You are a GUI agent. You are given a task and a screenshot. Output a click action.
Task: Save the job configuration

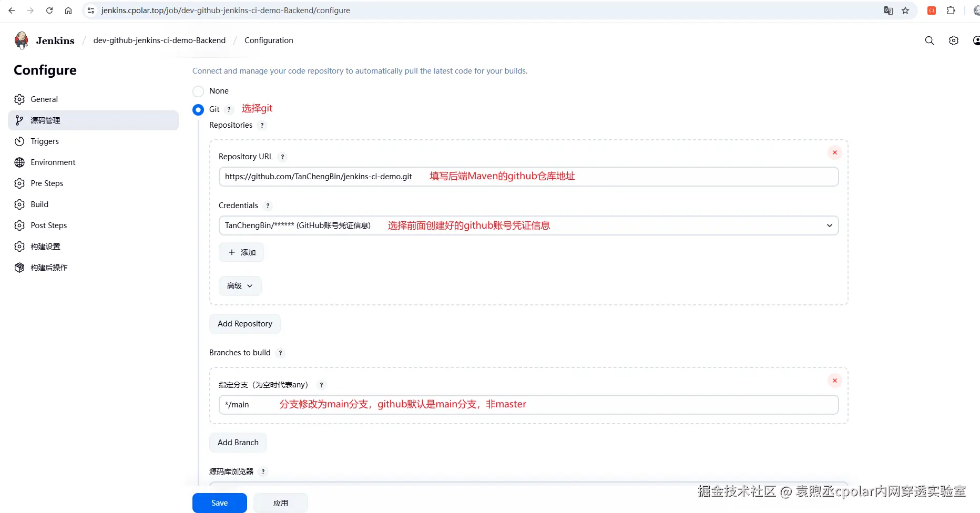coord(220,503)
